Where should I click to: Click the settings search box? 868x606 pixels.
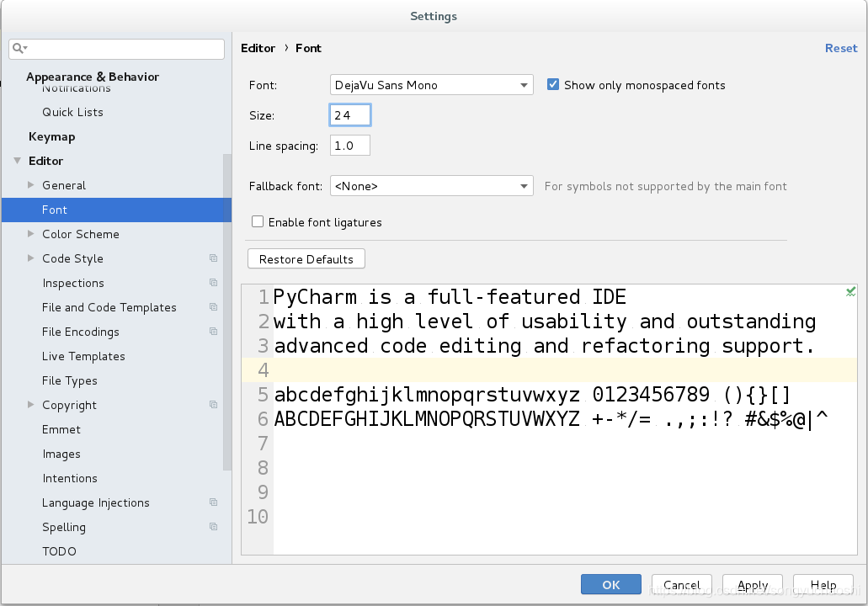[117, 49]
